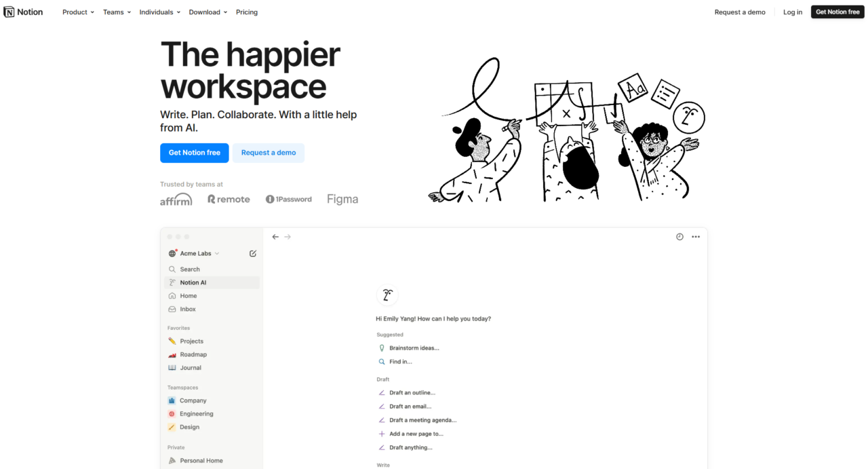Select Brainstorm ideas suggestion
The height and width of the screenshot is (469, 868).
[x=414, y=348]
